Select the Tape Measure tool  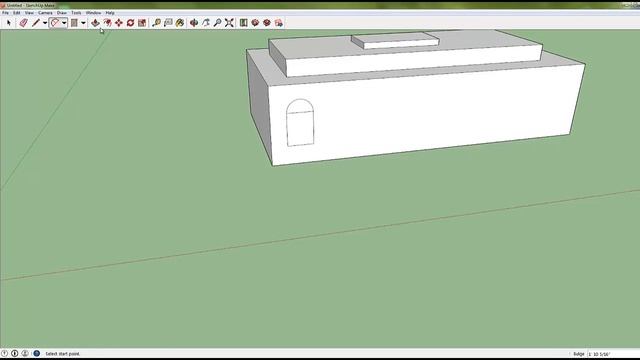[156, 23]
